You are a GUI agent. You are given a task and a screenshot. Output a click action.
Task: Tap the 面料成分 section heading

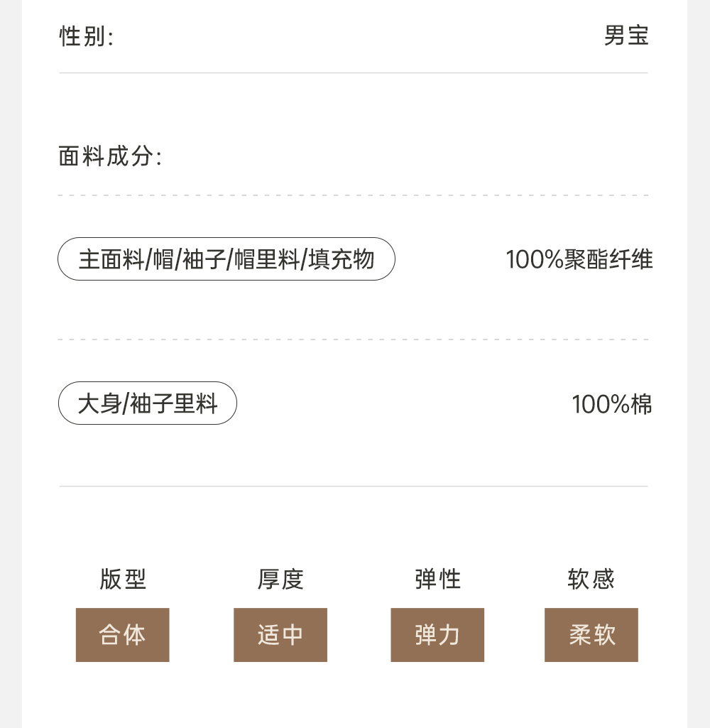[x=110, y=156]
